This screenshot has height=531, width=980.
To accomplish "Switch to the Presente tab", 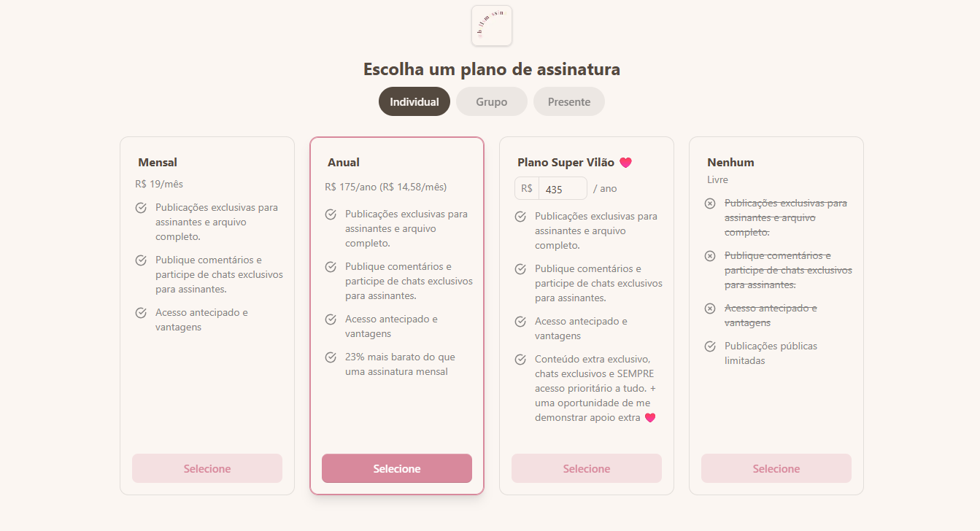I will pos(569,101).
